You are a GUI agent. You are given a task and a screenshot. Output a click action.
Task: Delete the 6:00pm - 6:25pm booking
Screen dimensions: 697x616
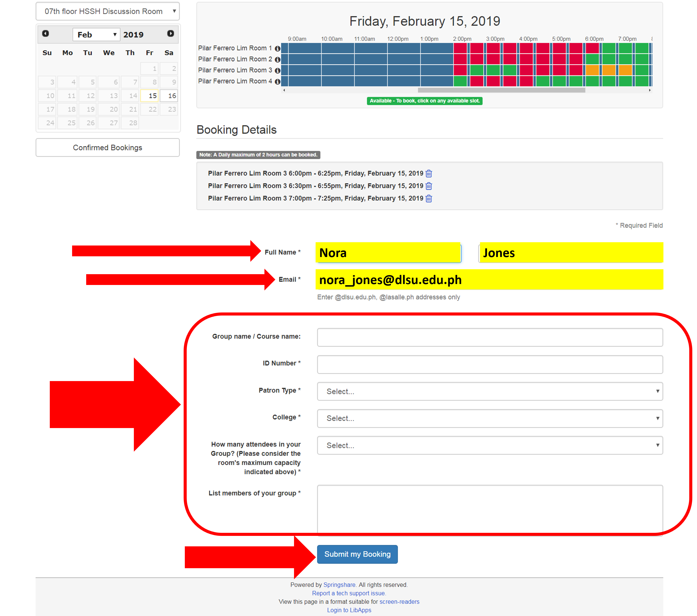[429, 173]
